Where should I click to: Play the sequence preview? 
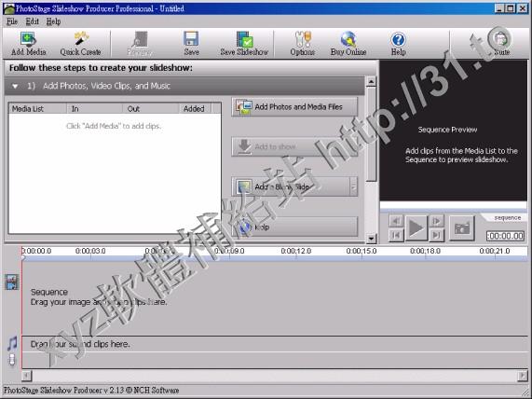(x=416, y=228)
